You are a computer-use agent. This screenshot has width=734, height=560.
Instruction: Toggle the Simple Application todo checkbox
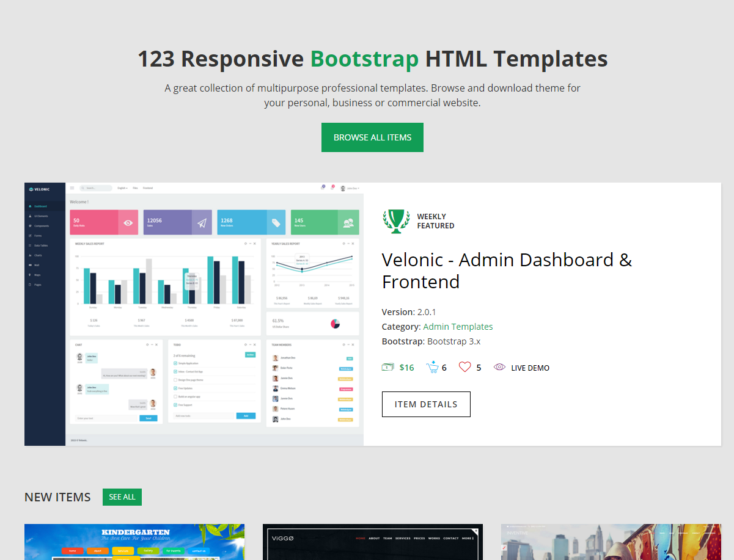click(175, 363)
